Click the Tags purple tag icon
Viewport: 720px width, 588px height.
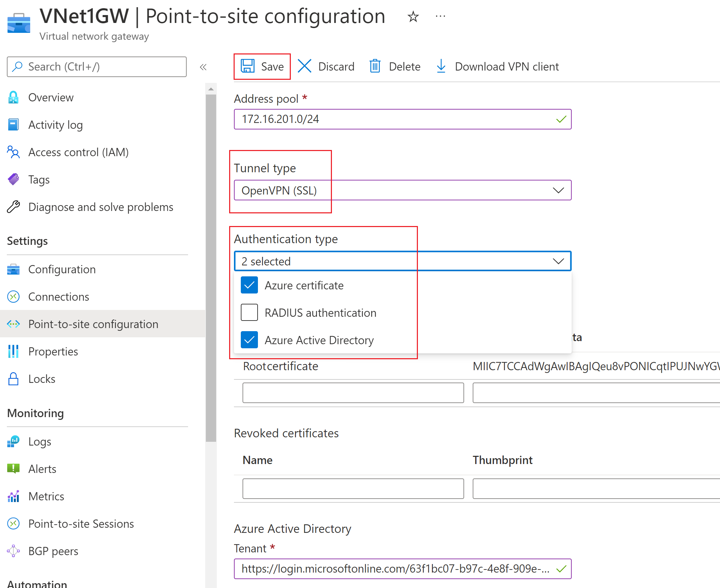tap(13, 179)
